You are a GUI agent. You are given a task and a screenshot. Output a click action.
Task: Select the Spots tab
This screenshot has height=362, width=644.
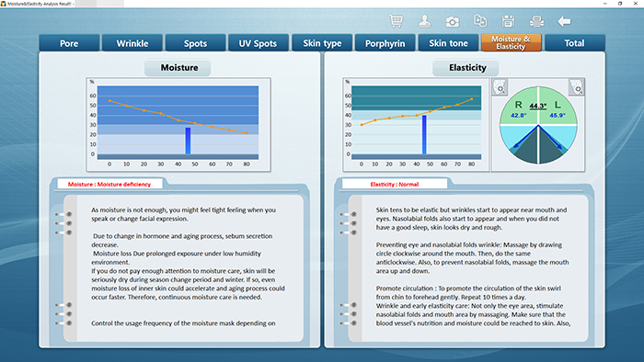[195, 43]
